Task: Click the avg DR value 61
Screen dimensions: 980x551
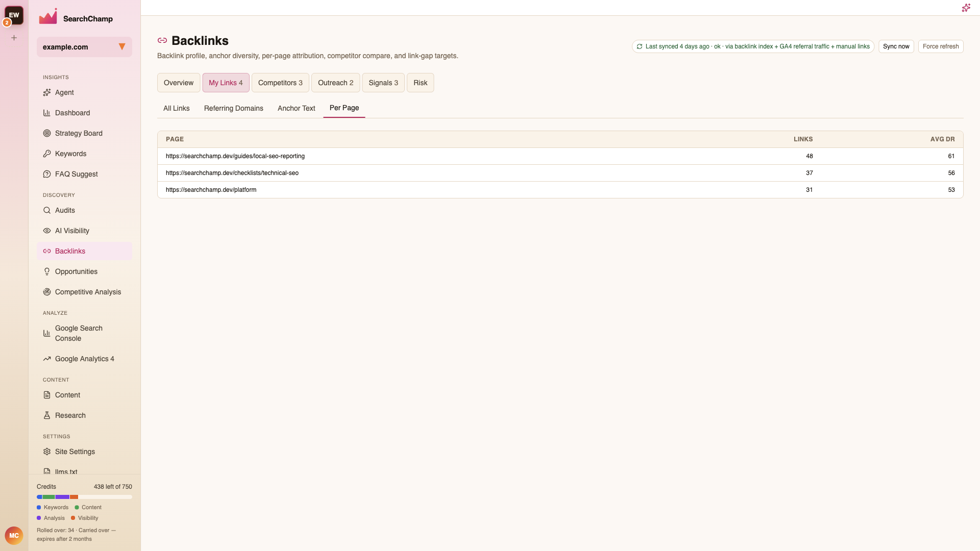Action: click(x=951, y=156)
